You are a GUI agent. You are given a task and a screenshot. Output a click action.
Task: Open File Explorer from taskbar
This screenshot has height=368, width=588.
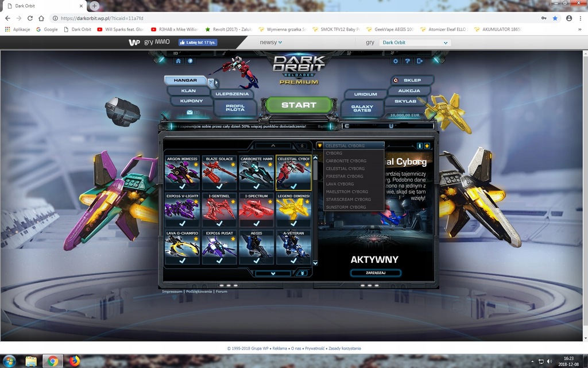[31, 361]
